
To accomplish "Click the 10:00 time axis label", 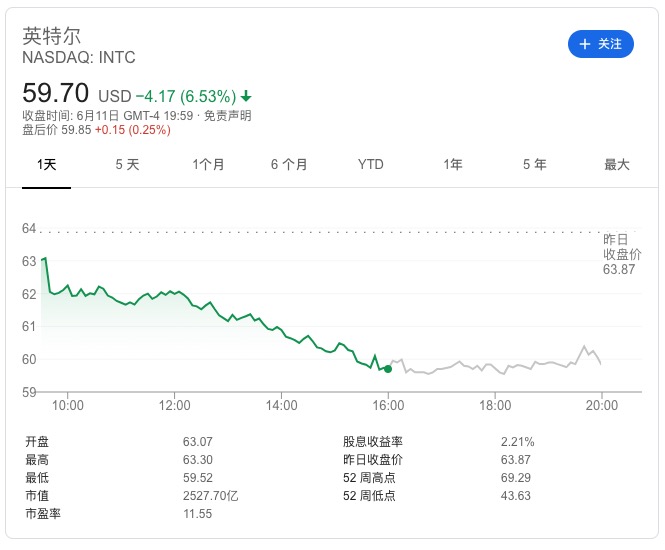I will click(x=68, y=405).
